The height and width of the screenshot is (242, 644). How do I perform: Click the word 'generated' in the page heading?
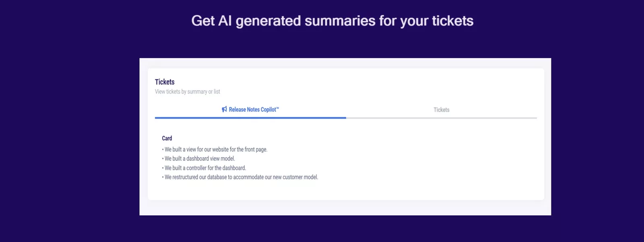268,21
